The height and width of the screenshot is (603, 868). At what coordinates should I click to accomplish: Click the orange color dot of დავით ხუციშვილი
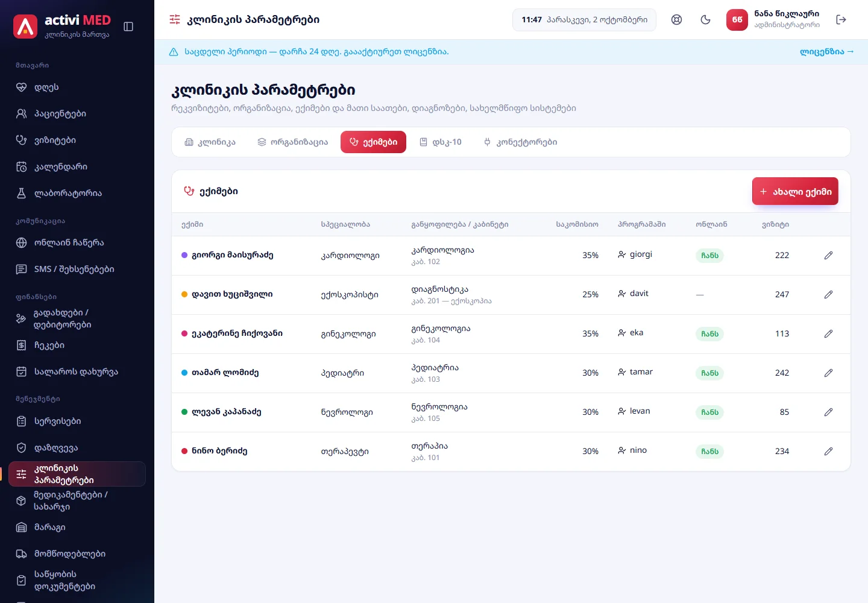pyautogui.click(x=184, y=295)
